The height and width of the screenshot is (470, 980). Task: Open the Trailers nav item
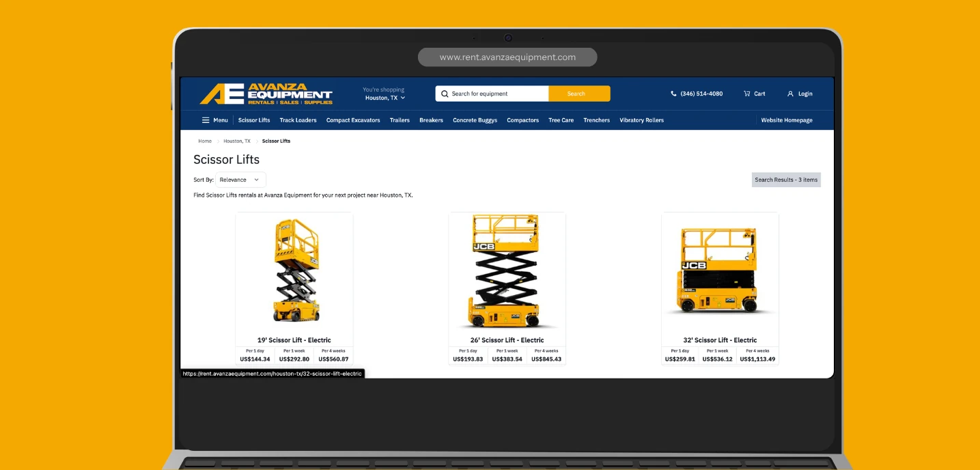[400, 120]
